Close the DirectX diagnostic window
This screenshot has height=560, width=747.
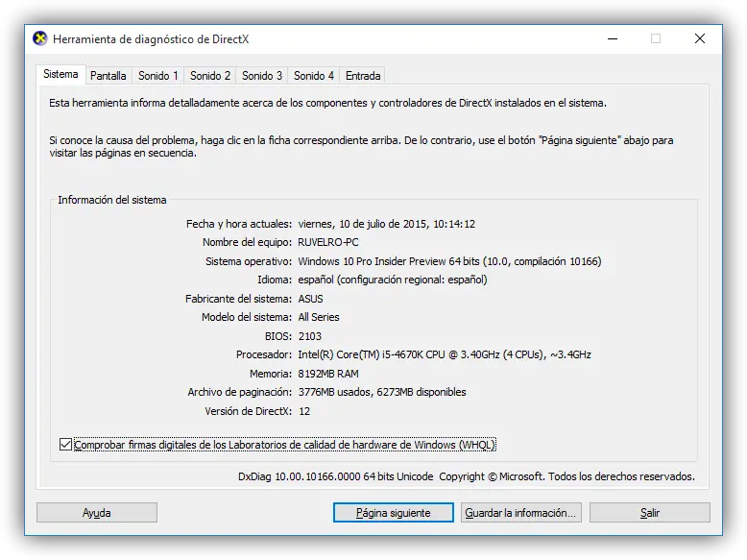point(700,38)
